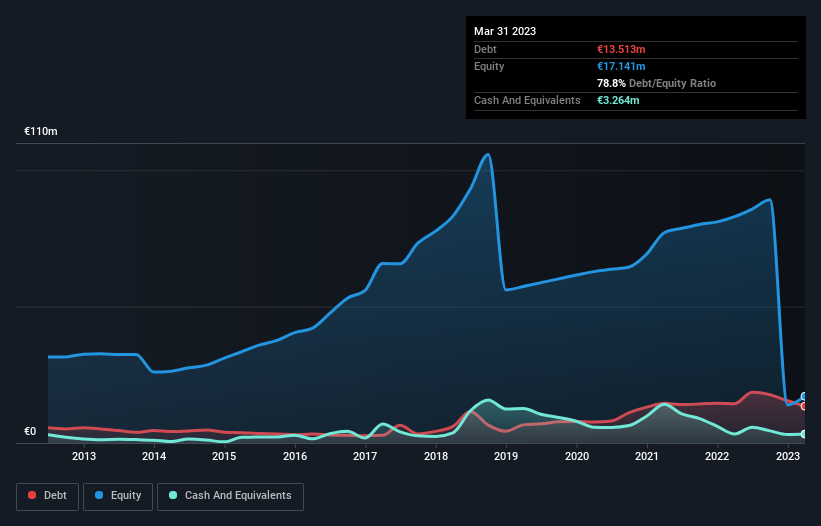
Task: Toggle the Equity legend button
Action: tap(118, 496)
